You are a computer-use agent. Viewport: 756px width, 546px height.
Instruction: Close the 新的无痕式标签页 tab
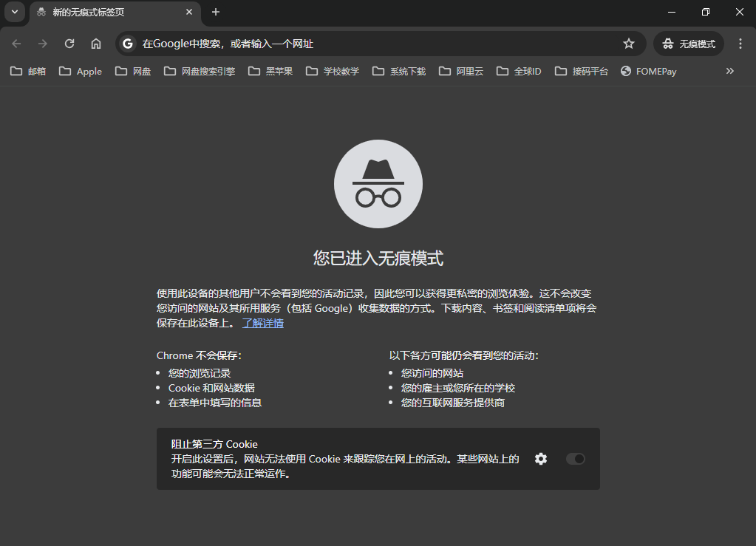coord(189,12)
